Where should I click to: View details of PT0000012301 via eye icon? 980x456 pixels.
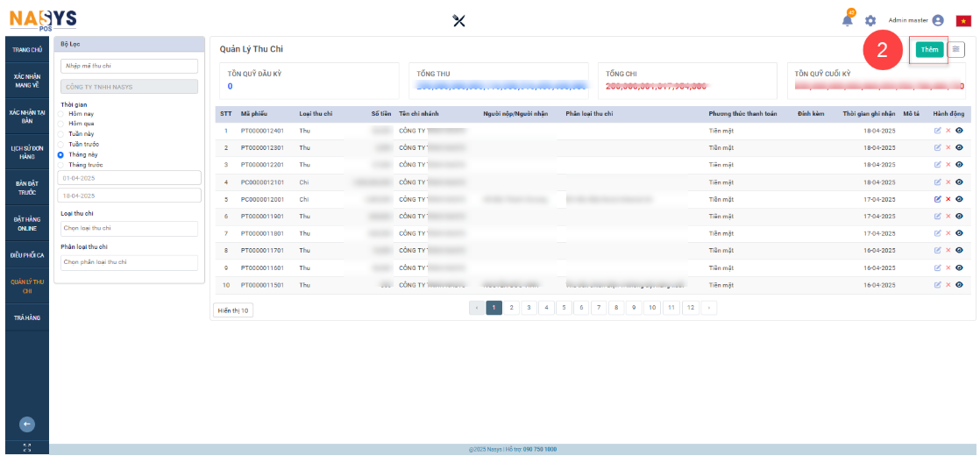[959, 148]
